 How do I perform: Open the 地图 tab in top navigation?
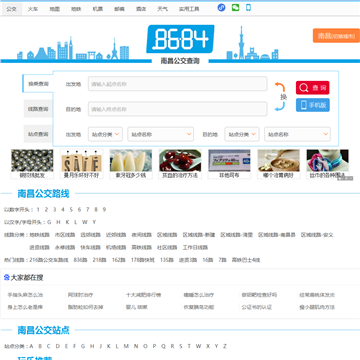click(x=55, y=9)
